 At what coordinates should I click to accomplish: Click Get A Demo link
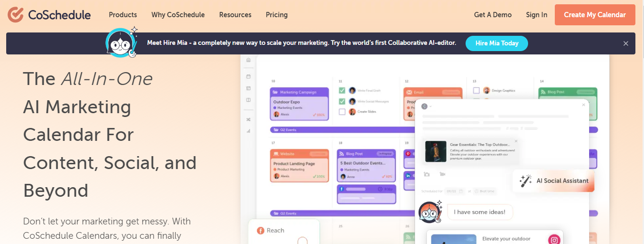493,15
